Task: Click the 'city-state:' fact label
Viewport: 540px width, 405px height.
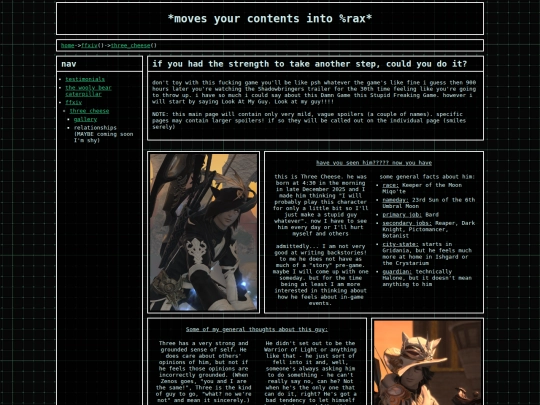Action: [x=400, y=245]
